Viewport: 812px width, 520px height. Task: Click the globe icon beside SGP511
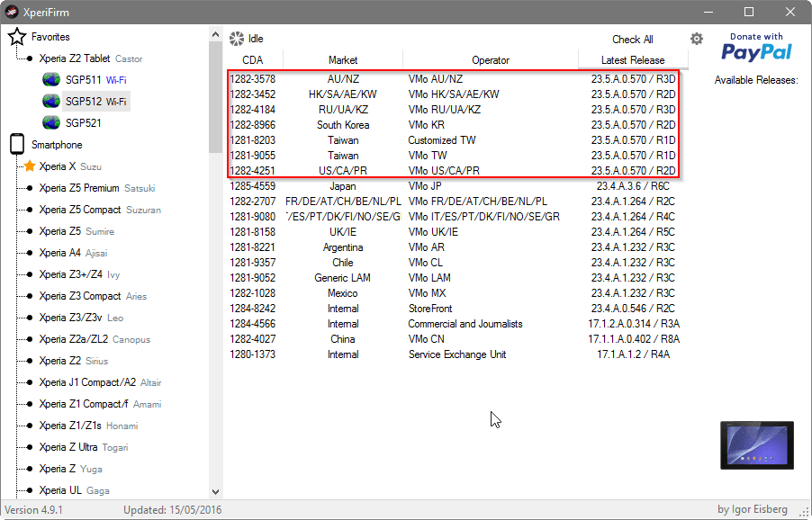(x=51, y=80)
